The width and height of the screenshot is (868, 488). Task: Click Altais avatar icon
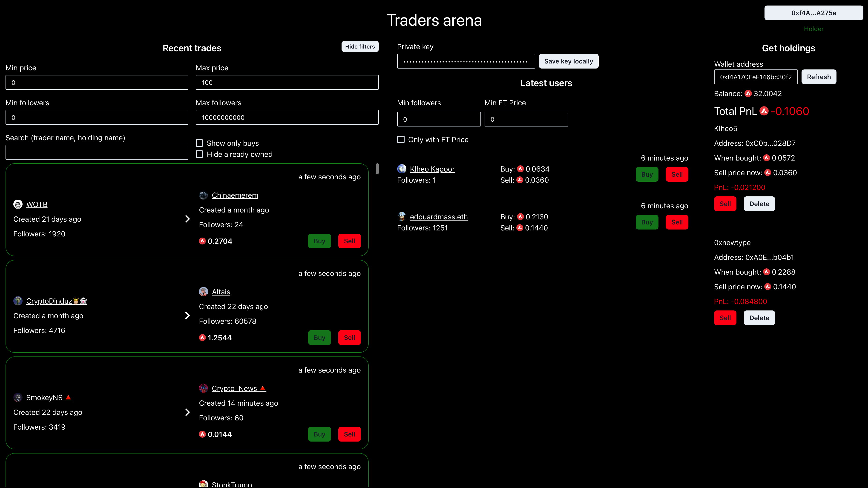pos(204,292)
